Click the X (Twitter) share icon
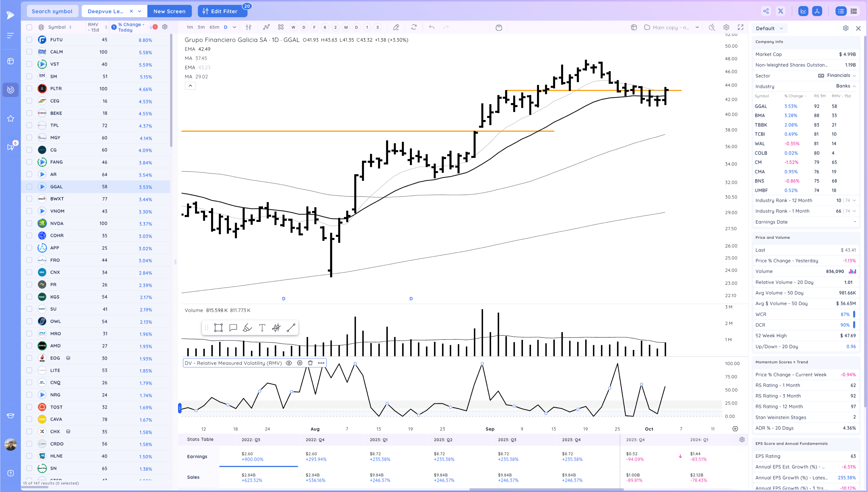Screen dimensions: 868x492 coord(781,11)
